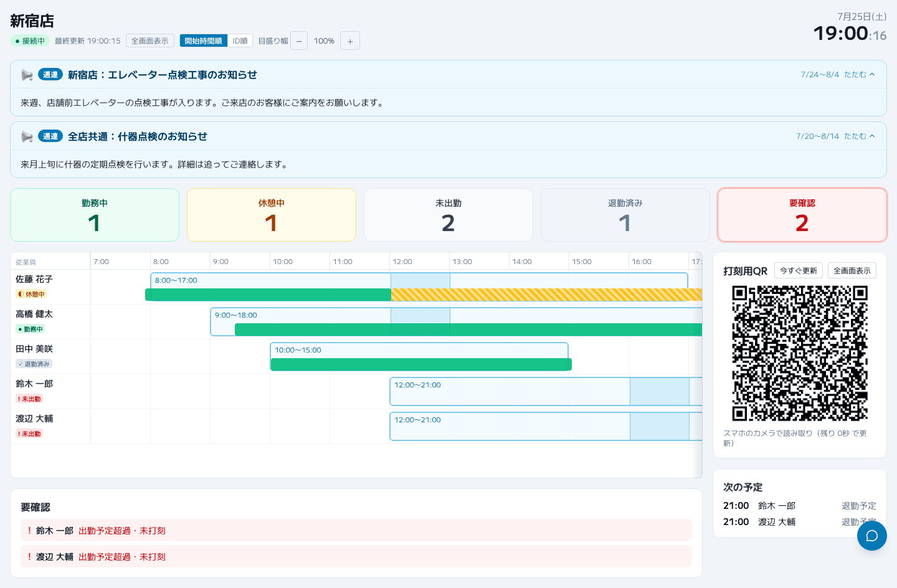Collapse the elevator notice with たたむ
Image resolution: width=897 pixels, height=588 pixels.
[860, 75]
